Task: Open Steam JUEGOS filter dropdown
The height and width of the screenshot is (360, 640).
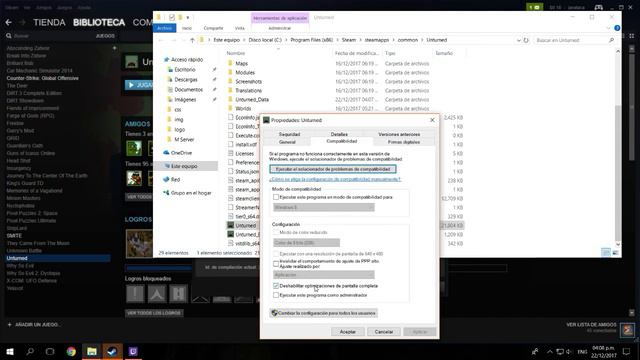Action: click(x=105, y=36)
